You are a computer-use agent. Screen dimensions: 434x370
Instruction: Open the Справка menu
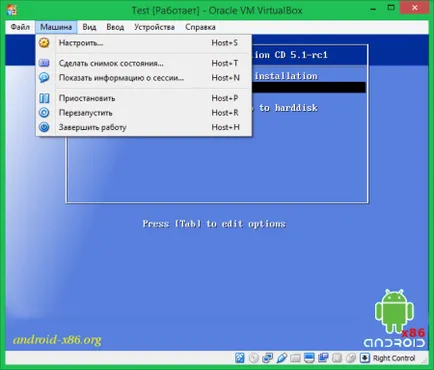pos(200,27)
